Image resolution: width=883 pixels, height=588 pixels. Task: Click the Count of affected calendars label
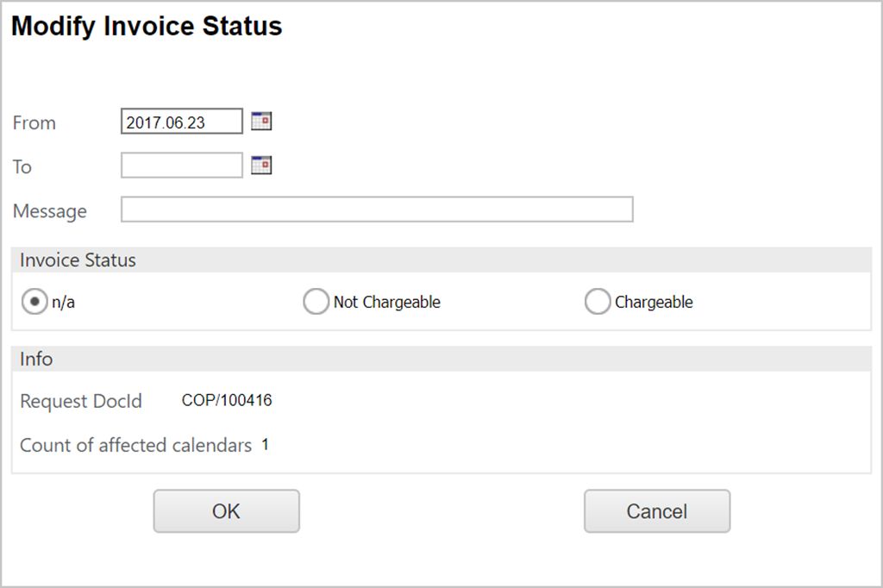click(x=135, y=446)
